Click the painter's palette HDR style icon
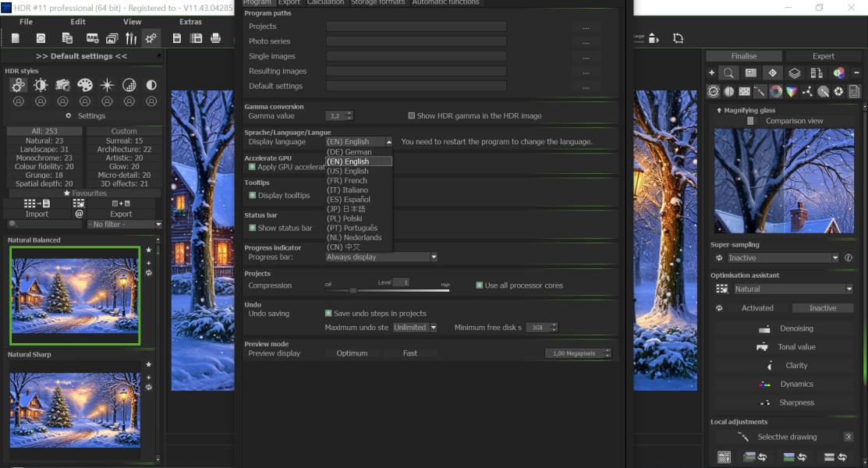 click(85, 85)
